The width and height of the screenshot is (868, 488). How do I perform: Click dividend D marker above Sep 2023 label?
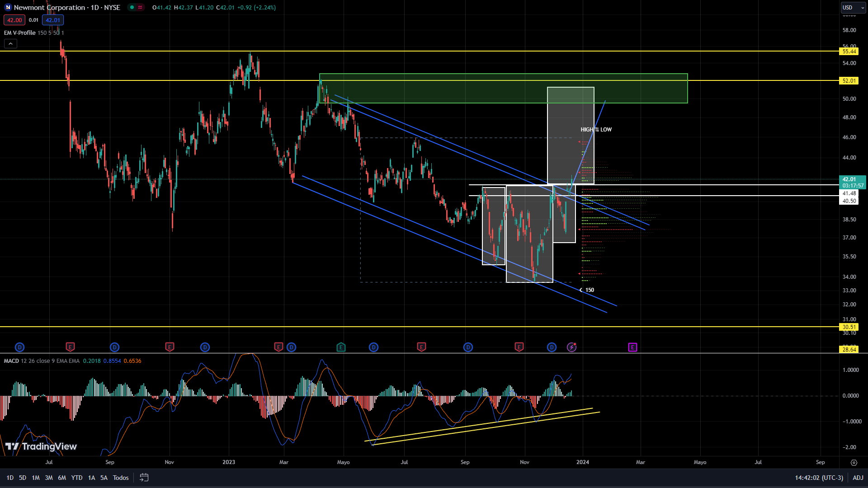point(468,347)
